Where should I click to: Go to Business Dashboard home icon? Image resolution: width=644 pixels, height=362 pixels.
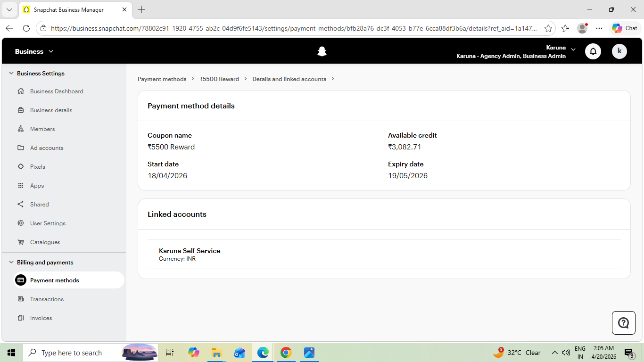coord(21,91)
